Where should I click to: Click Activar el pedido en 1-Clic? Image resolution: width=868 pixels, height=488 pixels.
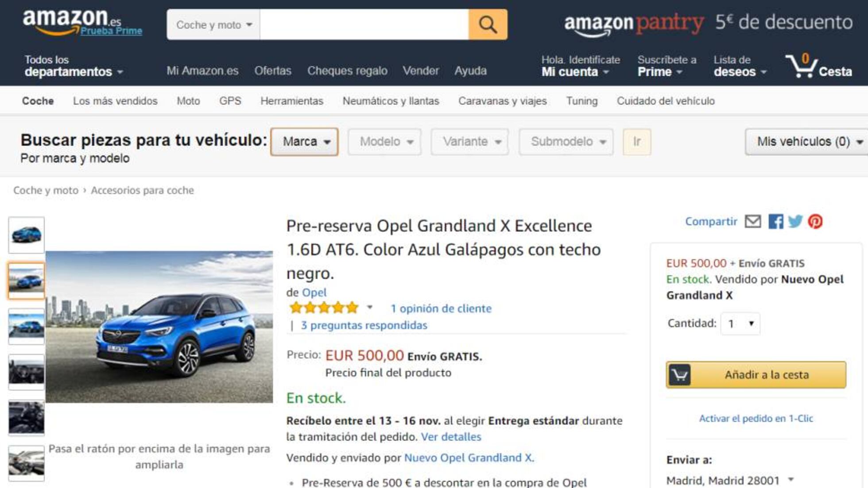pyautogui.click(x=756, y=418)
